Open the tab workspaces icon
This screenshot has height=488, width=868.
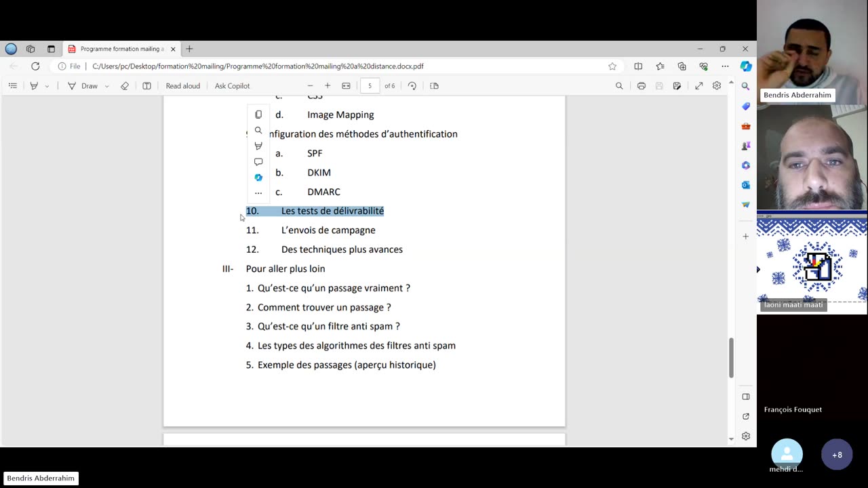[x=31, y=49]
